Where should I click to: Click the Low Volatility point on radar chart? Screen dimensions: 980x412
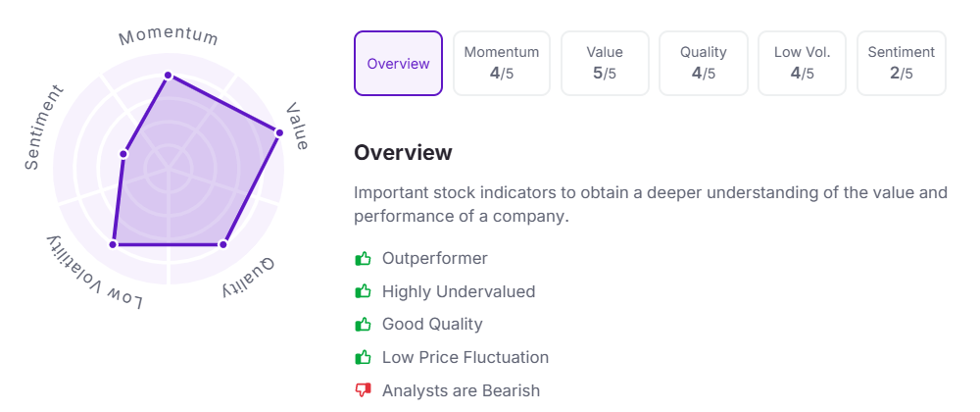(114, 244)
